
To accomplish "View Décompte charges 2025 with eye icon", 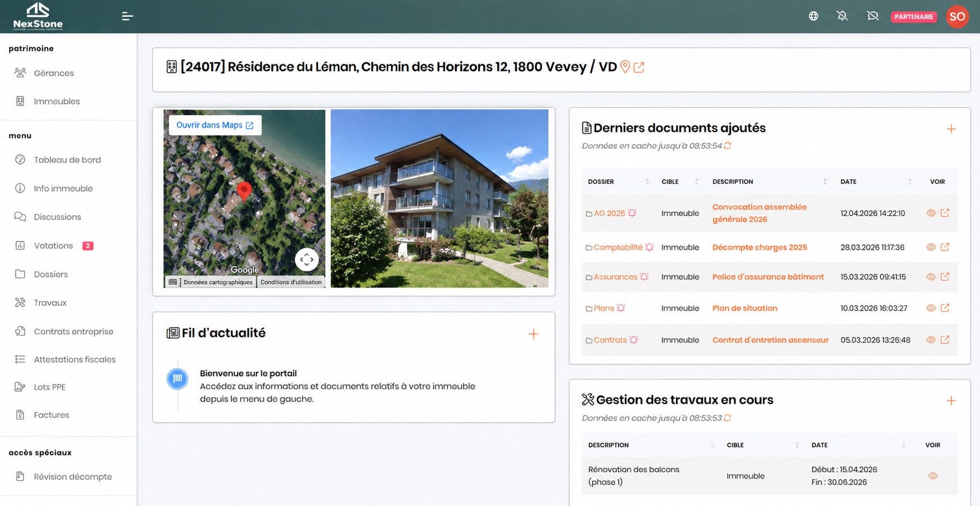I will click(931, 247).
